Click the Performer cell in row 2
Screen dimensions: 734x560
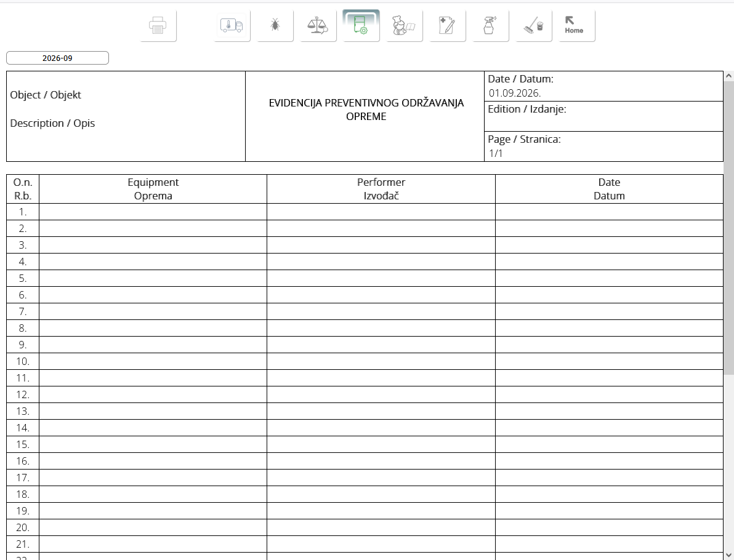click(x=381, y=229)
